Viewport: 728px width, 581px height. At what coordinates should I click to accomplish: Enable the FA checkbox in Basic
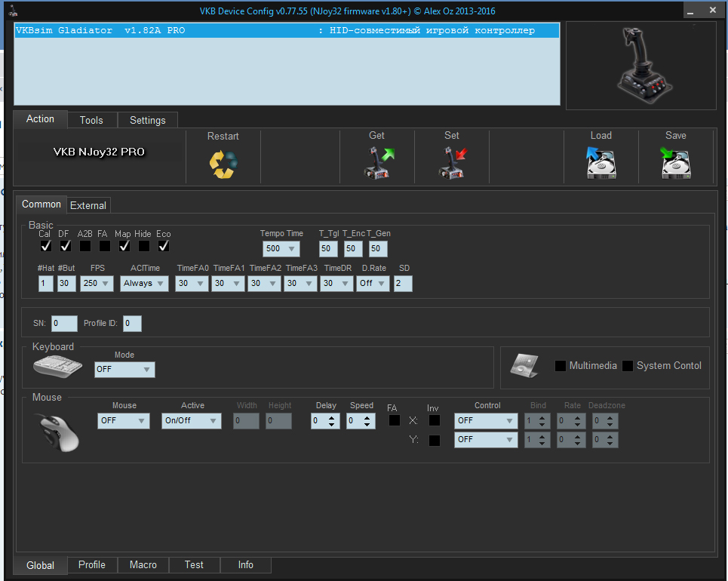[104, 246]
